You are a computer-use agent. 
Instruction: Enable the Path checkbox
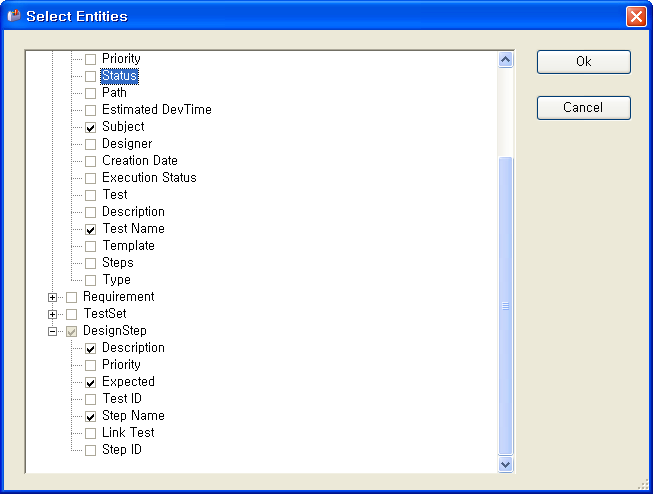tap(90, 93)
